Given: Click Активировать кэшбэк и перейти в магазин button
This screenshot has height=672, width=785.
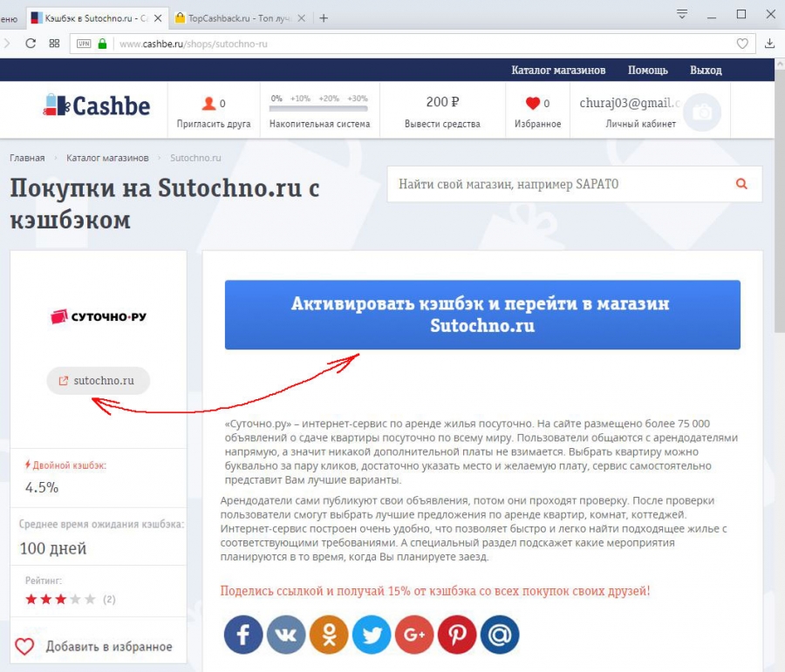Looking at the screenshot, I should [x=482, y=315].
